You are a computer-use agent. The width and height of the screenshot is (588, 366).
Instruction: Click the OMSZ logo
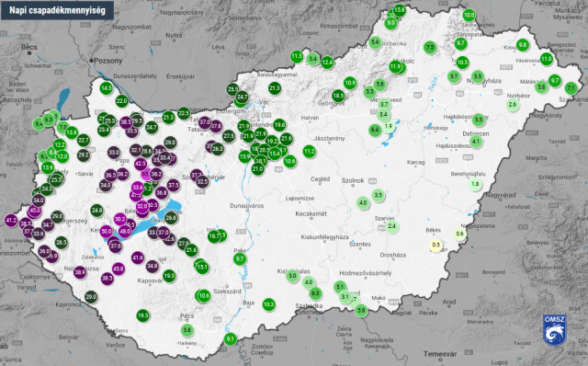[x=554, y=330]
